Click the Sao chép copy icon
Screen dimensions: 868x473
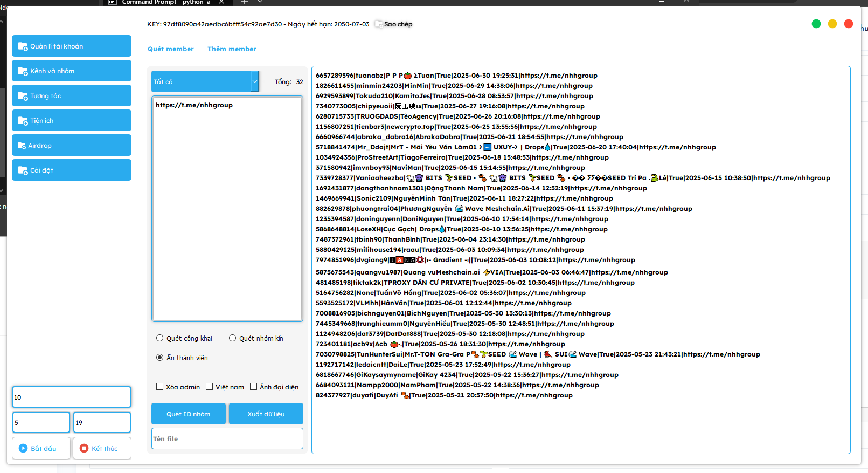tap(379, 24)
